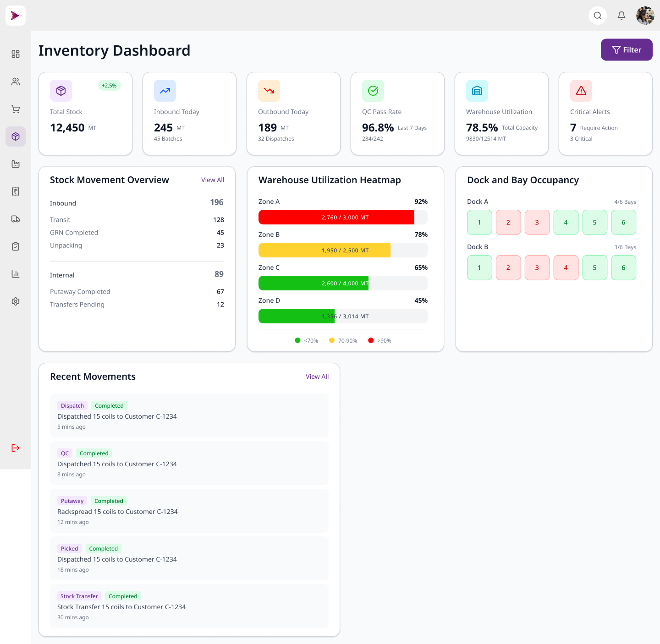The image size is (660, 644).
Task: Click Outbound Today trend-down icon
Action: pos(269,91)
